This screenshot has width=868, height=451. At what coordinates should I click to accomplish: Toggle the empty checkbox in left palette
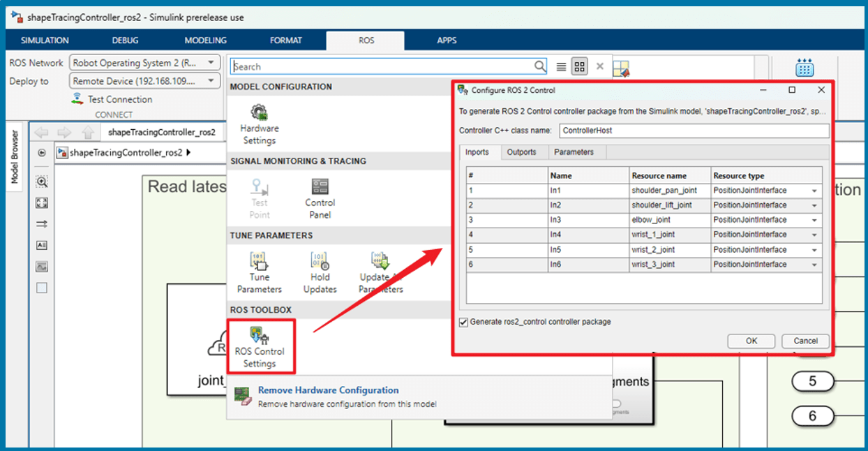[x=42, y=288]
